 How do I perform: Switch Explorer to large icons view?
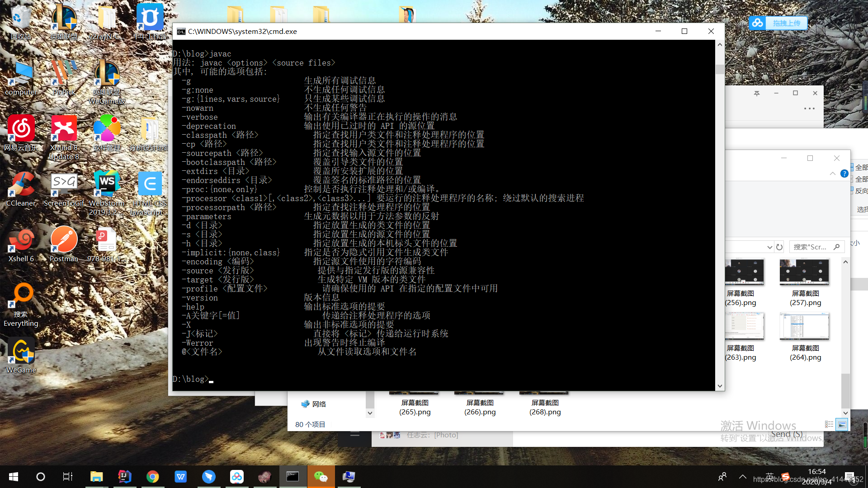[x=842, y=424]
